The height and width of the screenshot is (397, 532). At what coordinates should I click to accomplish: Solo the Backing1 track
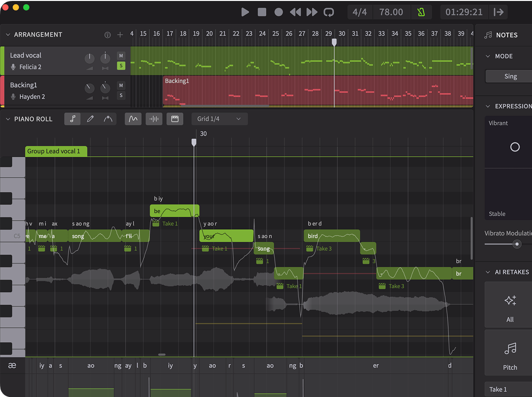tap(121, 95)
